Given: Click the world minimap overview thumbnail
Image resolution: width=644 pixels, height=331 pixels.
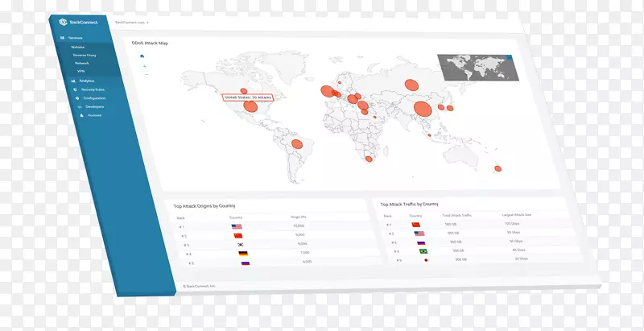Looking at the screenshot, I should (477, 68).
